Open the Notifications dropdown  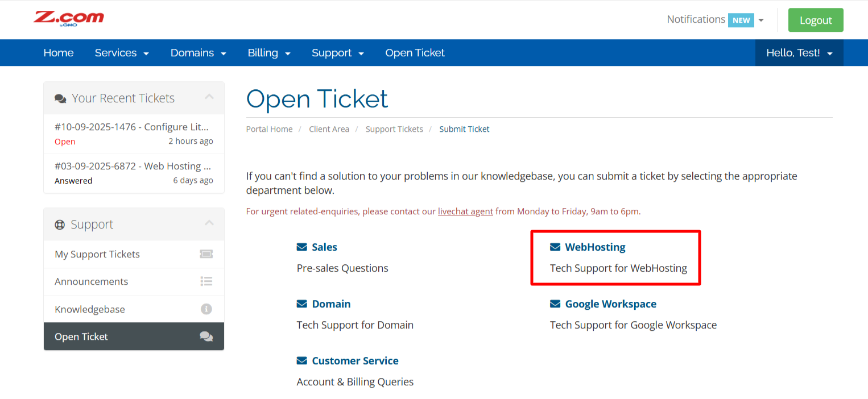pos(715,19)
